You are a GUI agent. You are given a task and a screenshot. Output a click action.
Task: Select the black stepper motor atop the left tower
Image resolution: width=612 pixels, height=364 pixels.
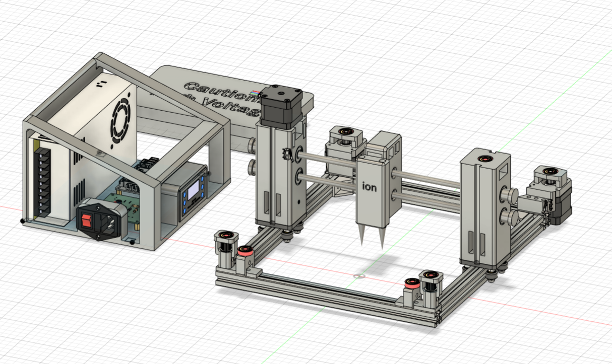tap(278, 108)
